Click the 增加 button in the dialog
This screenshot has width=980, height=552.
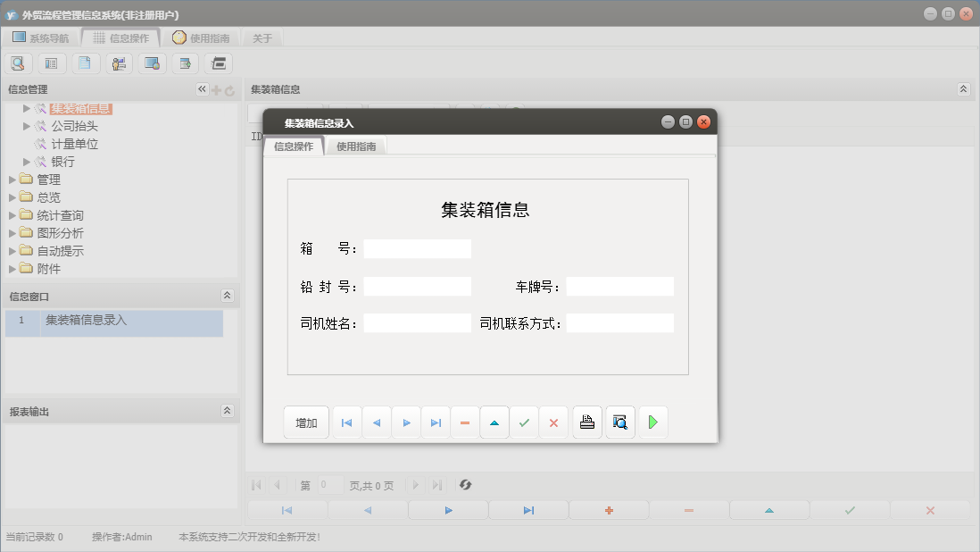(x=306, y=422)
